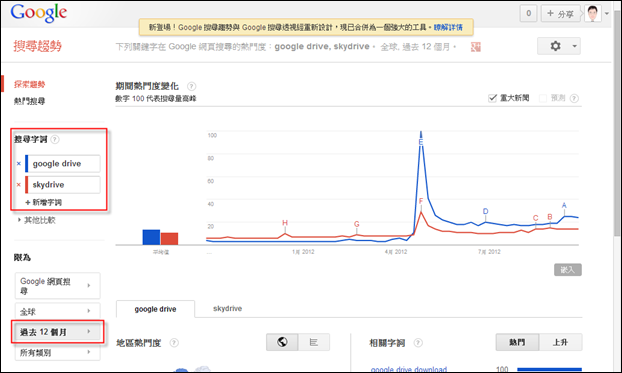Viewport: 622px width, 373px height.
Task: Open the 瞭解詳情 link in the banner
Action: pos(448,27)
